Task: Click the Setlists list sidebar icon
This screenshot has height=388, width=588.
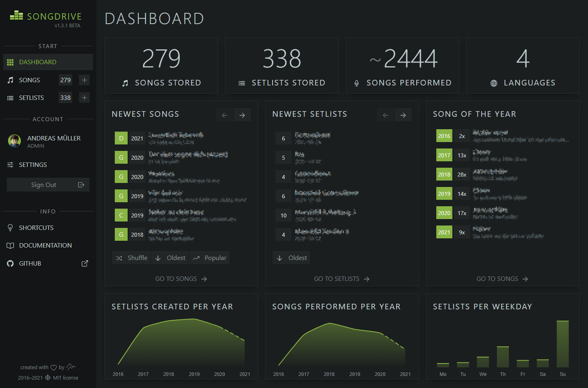Action: pos(10,98)
